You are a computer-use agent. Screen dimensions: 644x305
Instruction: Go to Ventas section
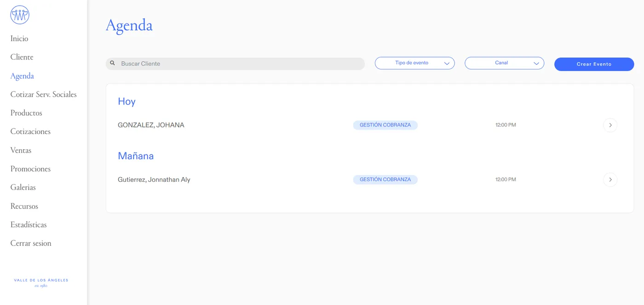pos(21,150)
